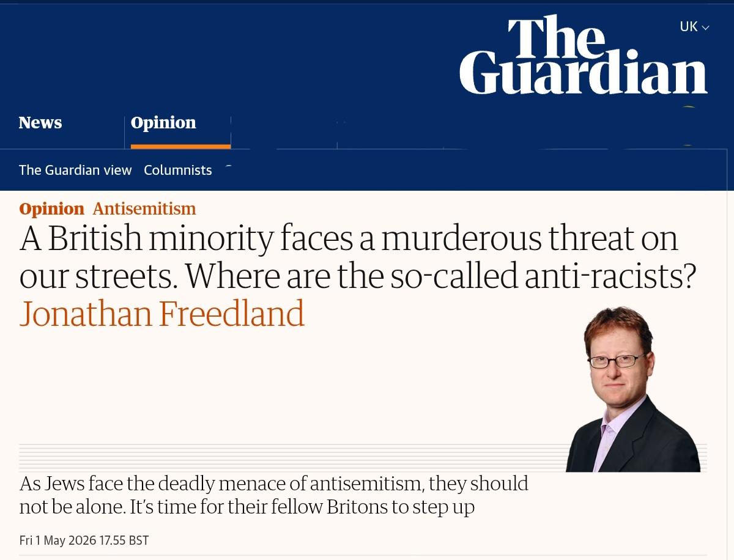The height and width of the screenshot is (560, 734).
Task: Click The Guardian logo
Action: tap(584, 55)
